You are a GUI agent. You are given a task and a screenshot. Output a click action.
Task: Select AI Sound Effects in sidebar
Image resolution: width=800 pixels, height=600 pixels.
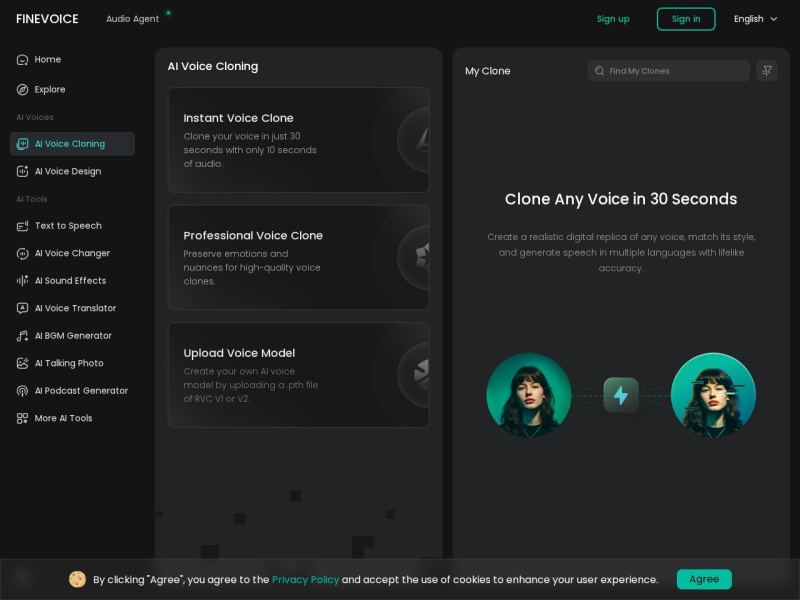tap(72, 281)
